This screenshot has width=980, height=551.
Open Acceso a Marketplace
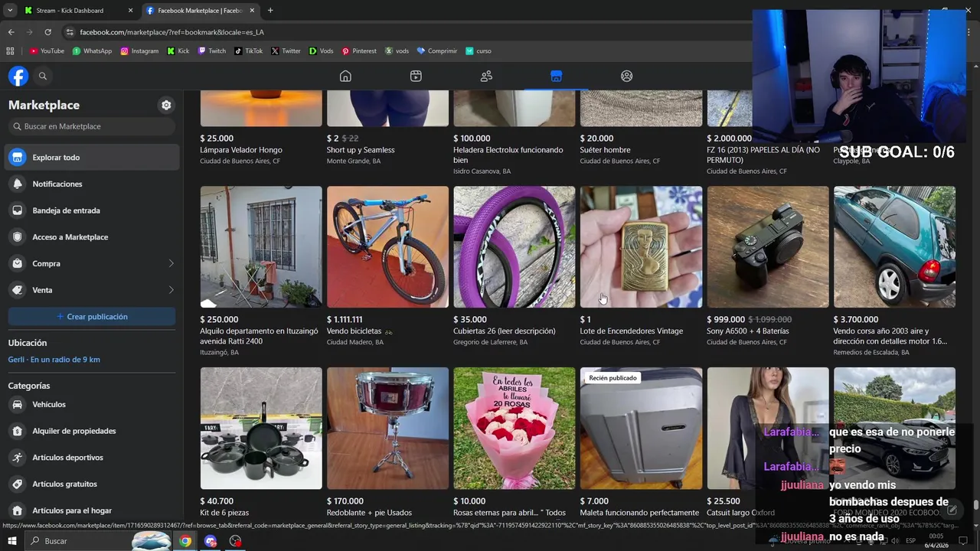coord(92,237)
